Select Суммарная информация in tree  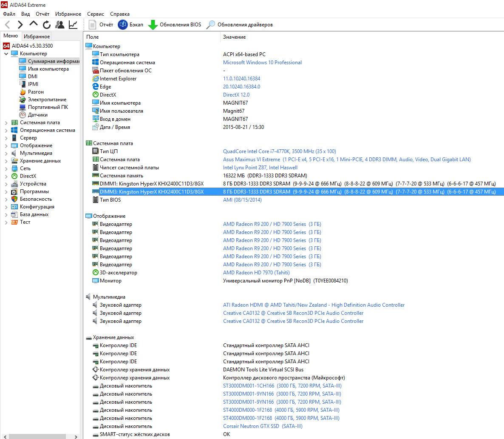point(49,61)
